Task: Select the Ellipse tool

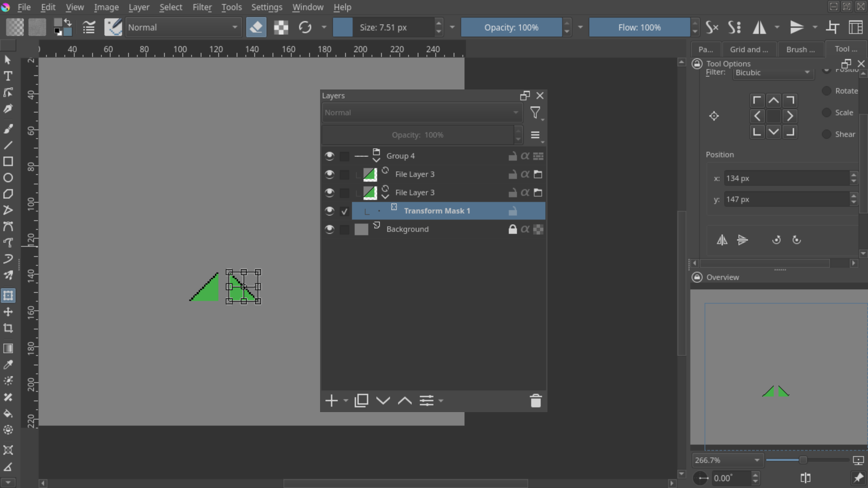Action: 8,178
